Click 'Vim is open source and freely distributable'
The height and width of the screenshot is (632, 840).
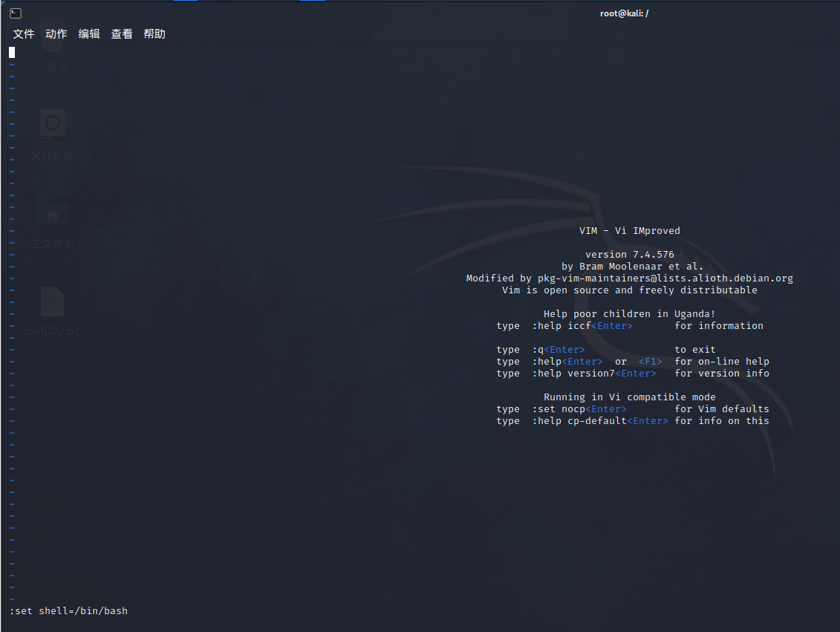click(630, 290)
